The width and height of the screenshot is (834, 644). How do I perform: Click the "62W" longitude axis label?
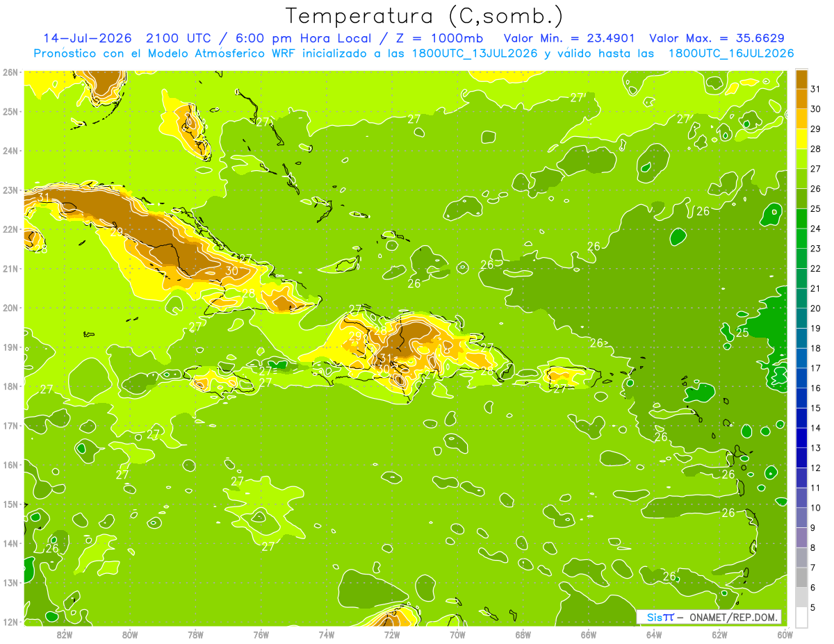click(719, 635)
